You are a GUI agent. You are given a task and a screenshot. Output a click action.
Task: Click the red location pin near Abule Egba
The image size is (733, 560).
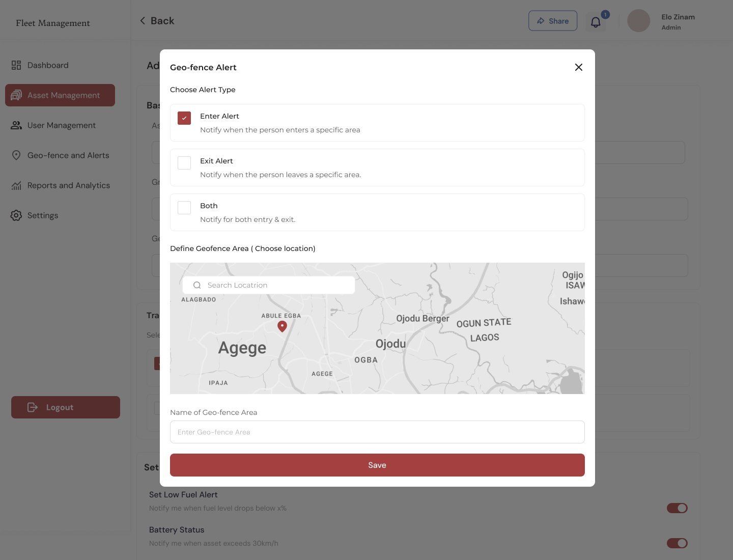tap(282, 326)
